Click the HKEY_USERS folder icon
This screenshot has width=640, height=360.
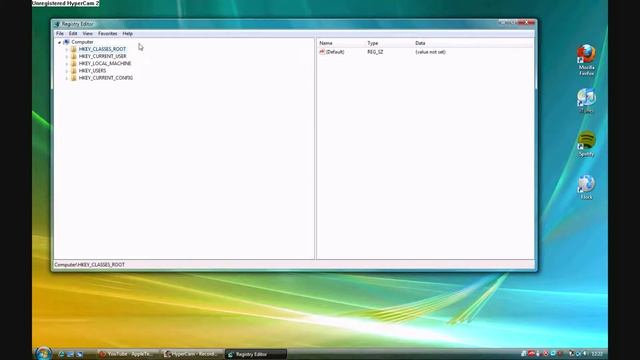[74, 71]
